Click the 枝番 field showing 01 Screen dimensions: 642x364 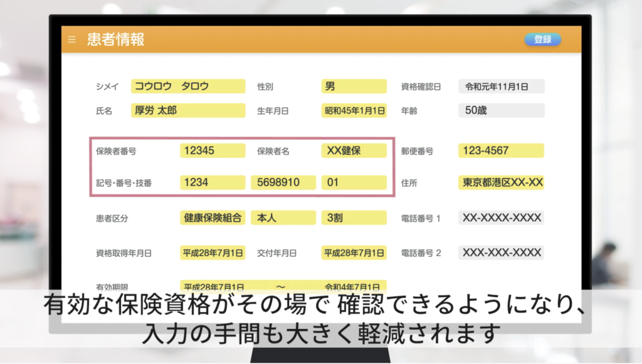[x=354, y=183]
